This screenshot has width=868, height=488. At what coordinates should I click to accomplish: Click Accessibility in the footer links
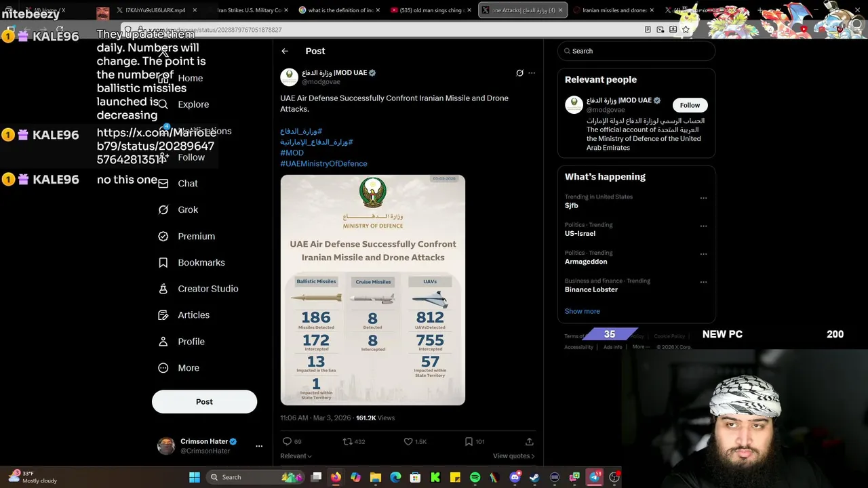tap(578, 347)
